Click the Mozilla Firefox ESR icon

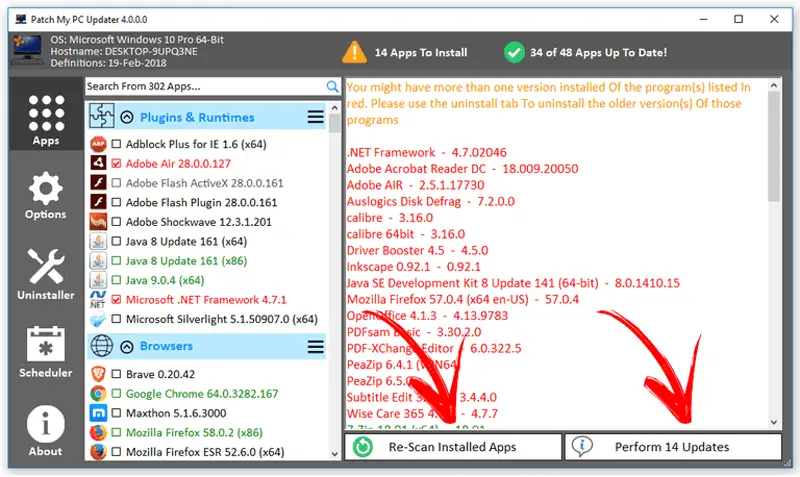pos(98,452)
